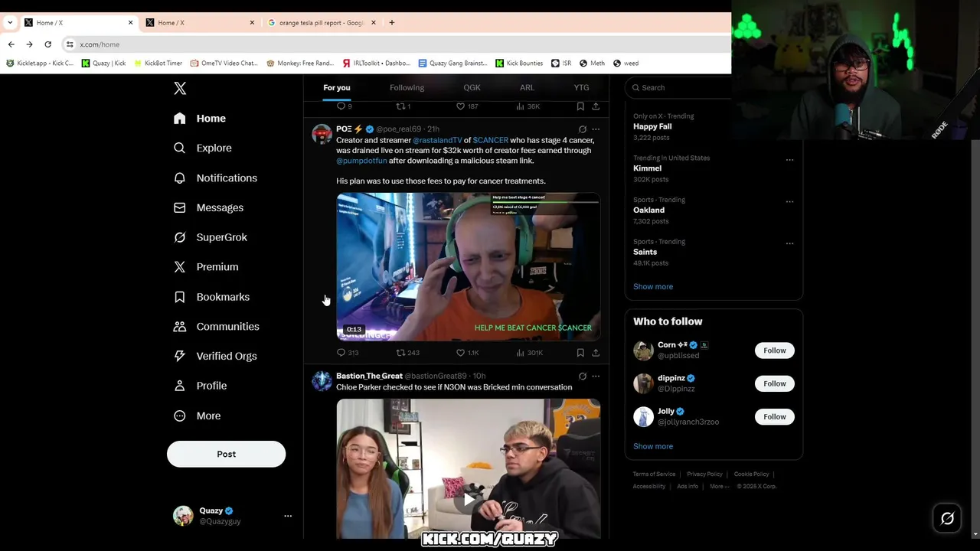Open options for the Oakland trend
980x551 pixels.
click(x=789, y=202)
